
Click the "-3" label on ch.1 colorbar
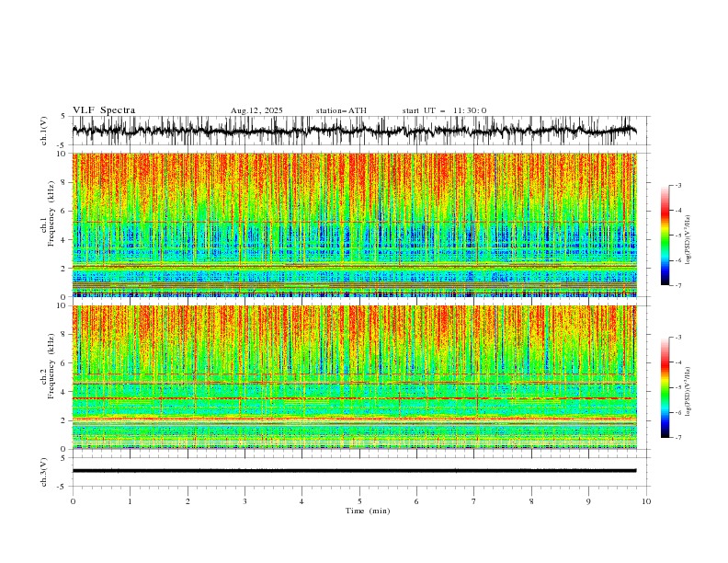pyautogui.click(x=677, y=185)
